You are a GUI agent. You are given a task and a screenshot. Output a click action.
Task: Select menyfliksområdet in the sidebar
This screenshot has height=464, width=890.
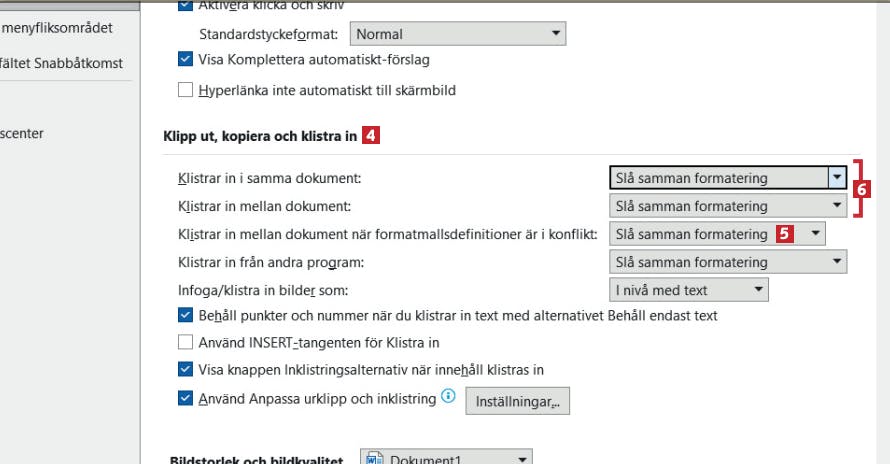tap(57, 28)
